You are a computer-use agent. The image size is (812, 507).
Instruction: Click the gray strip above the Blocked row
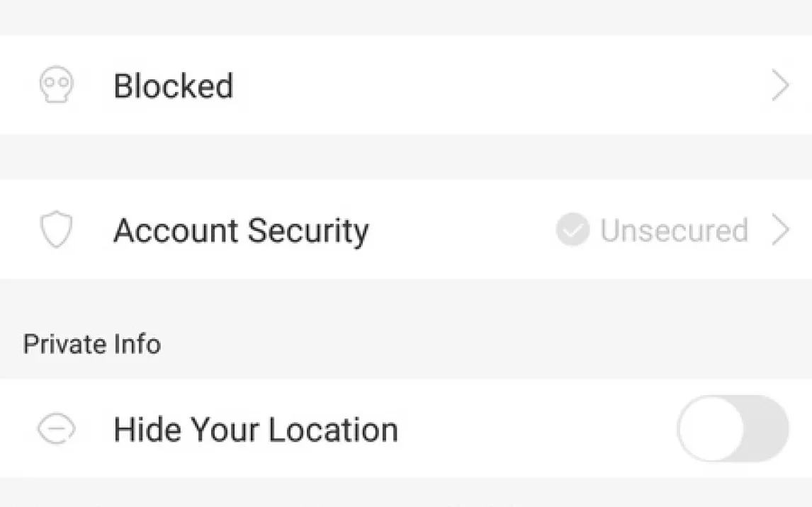click(x=406, y=17)
